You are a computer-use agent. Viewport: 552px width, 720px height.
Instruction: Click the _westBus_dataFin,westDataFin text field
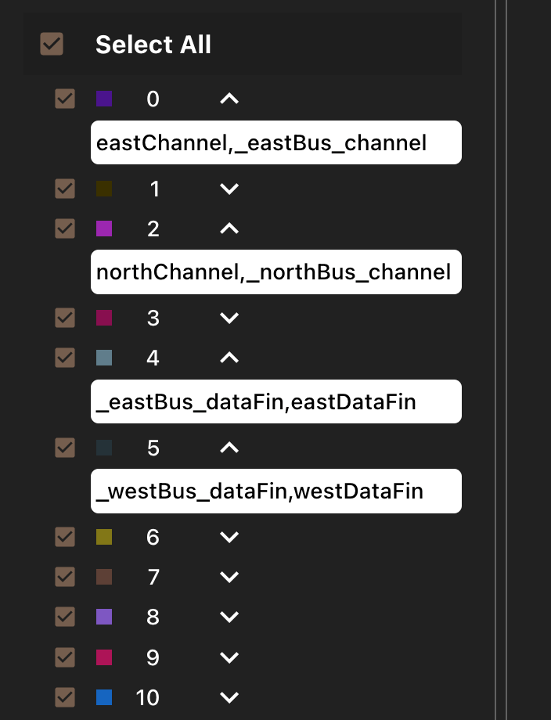(276, 491)
